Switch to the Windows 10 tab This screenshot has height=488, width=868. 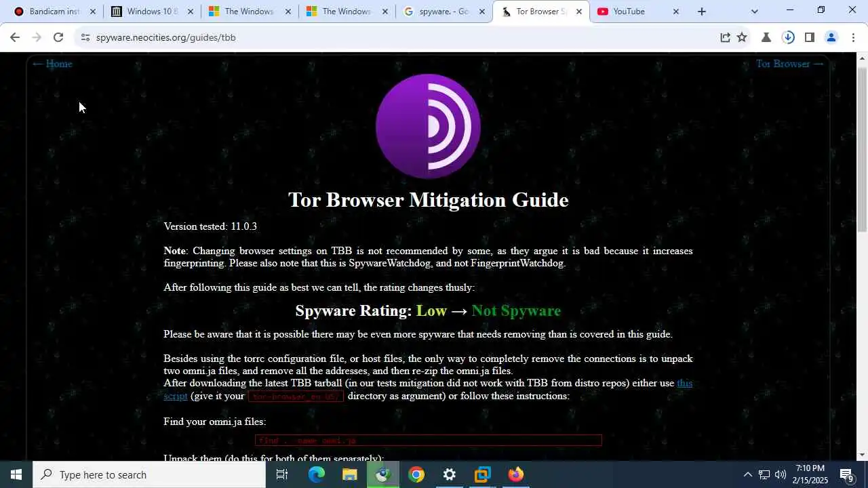(x=151, y=12)
